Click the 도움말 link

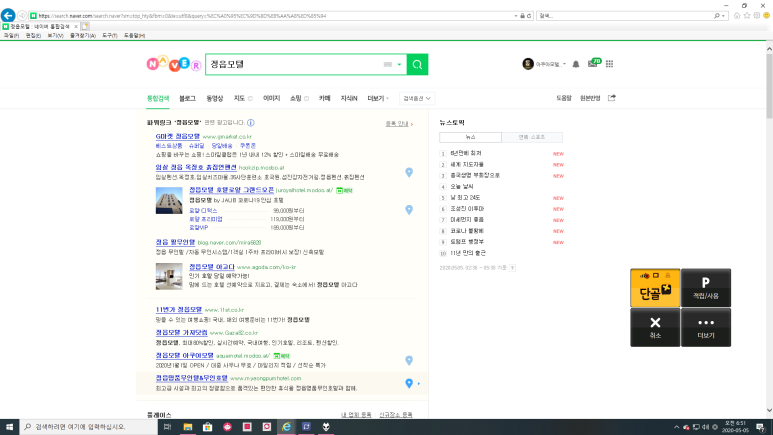[564, 99]
